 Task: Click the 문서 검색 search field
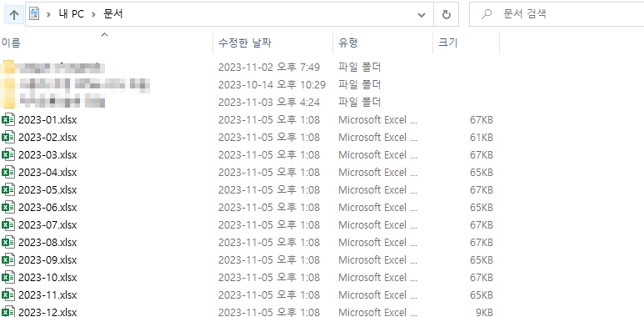pyautogui.click(x=557, y=15)
